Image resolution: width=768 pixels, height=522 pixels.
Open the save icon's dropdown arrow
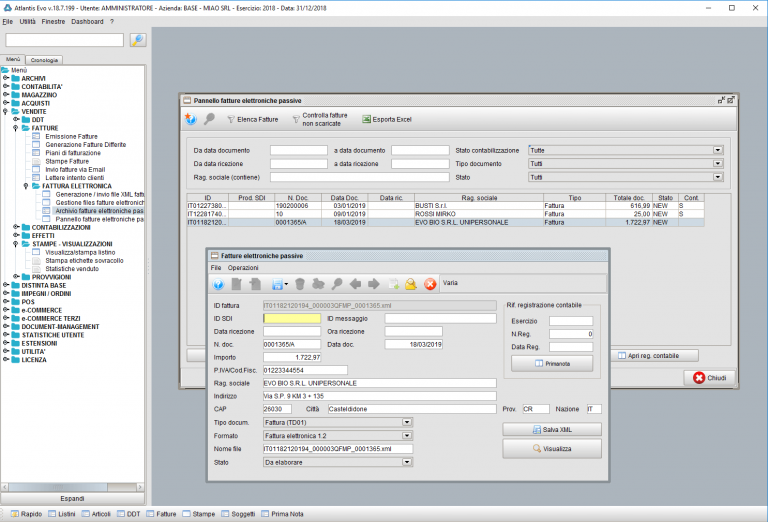[x=286, y=284]
